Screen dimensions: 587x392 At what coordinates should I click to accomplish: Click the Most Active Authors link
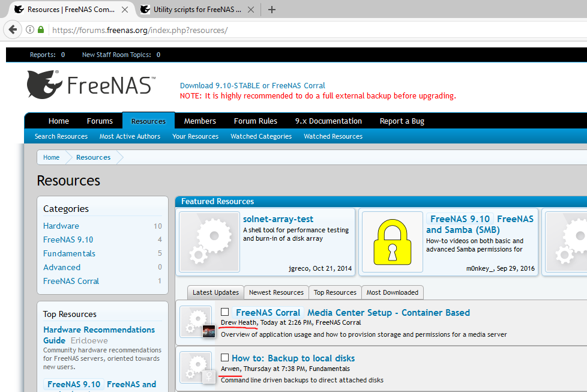pyautogui.click(x=130, y=136)
